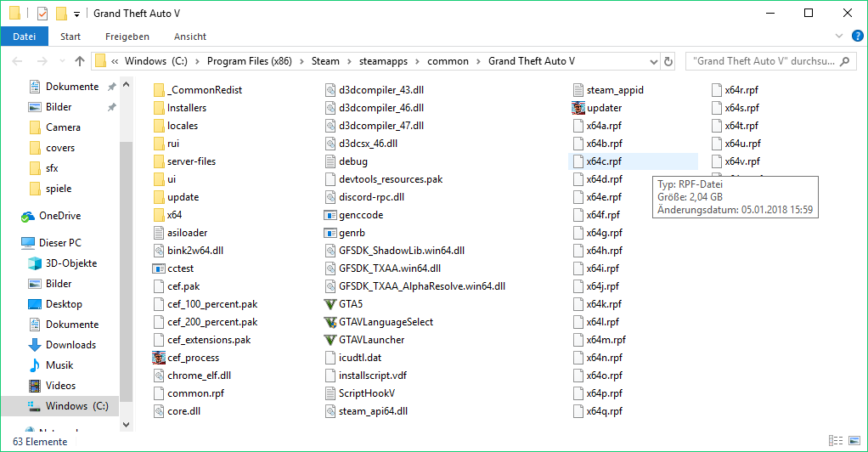Expand the Steam breadcrumb arrow
This screenshot has height=452, width=868.
coord(349,61)
